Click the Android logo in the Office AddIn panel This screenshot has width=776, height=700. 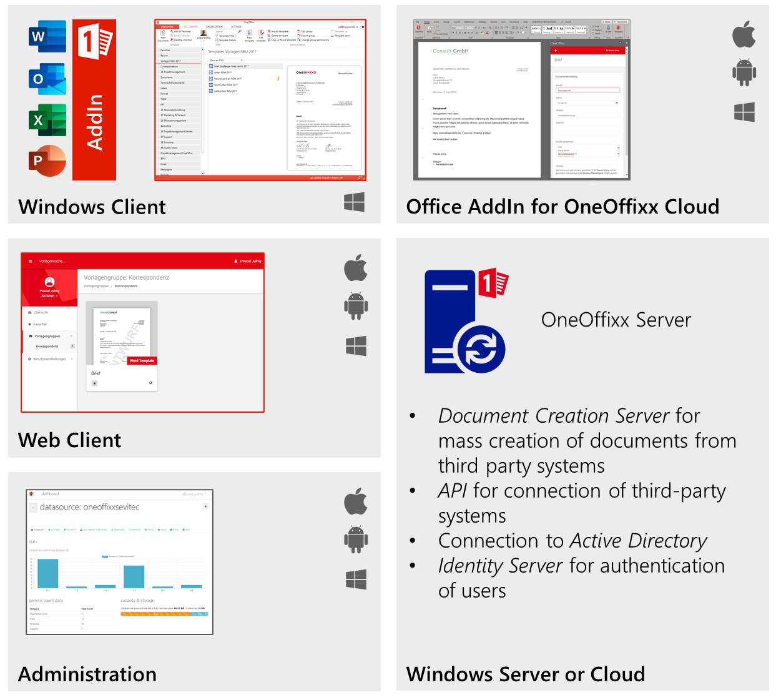point(744,72)
